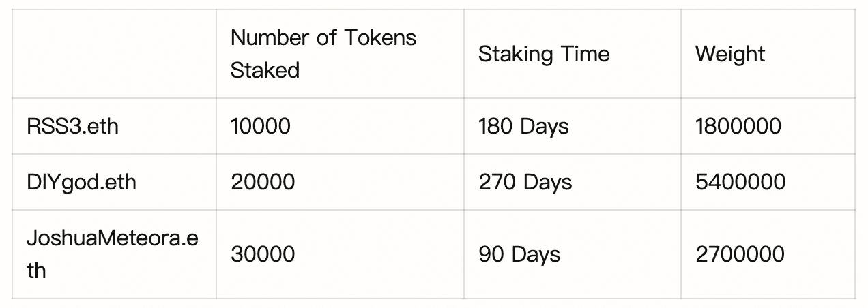Select the 20000 tokens staked cell
Screen dimensions: 868x308
(263, 182)
